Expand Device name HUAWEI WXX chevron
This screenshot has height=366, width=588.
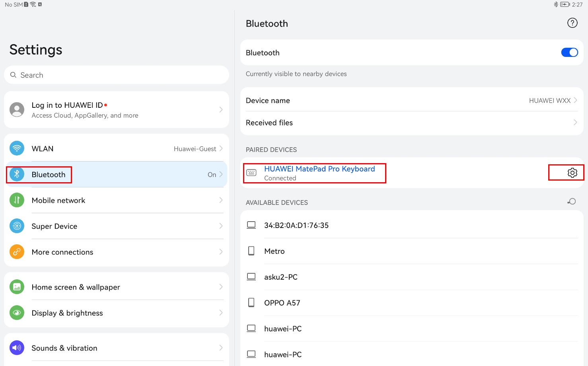[575, 100]
